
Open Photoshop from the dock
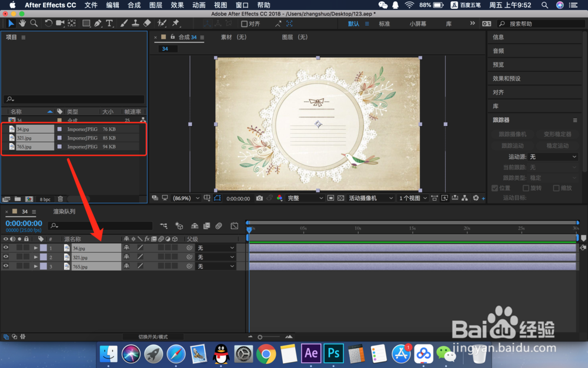[333, 353]
